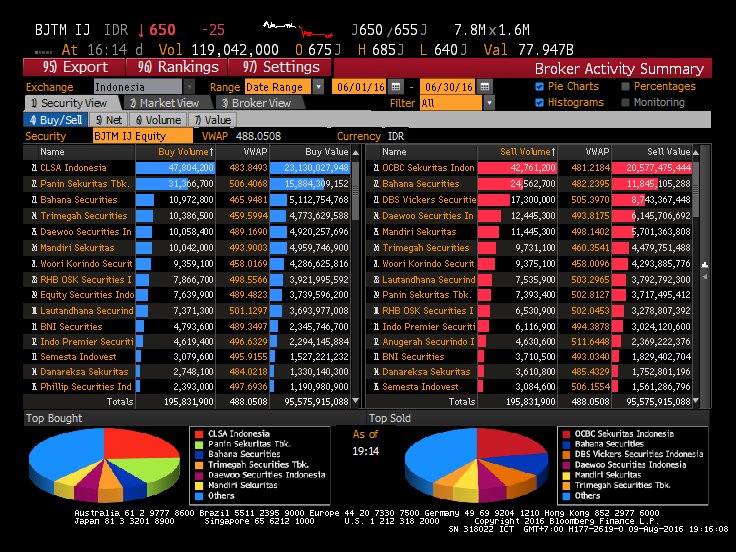This screenshot has width=736, height=552.
Task: Click the chart icon beside CLSA Indonesia
Action: (33, 167)
